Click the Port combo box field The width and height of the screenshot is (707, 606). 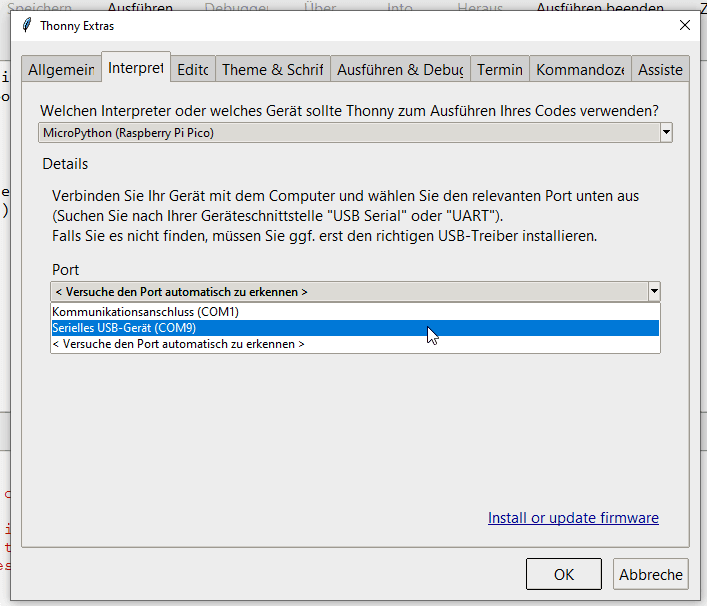(x=348, y=292)
